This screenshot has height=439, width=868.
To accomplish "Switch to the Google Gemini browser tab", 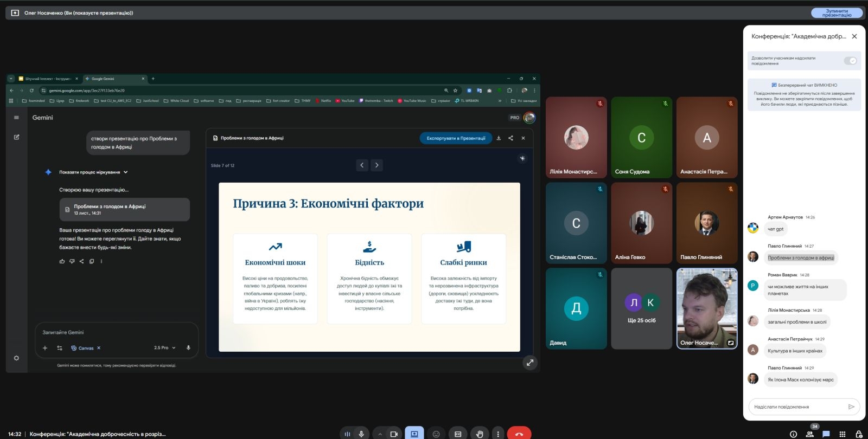I will 114,79.
